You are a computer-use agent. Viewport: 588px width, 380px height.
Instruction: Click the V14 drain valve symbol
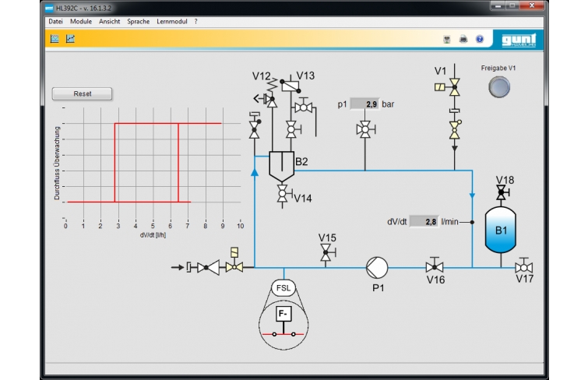tap(283, 194)
